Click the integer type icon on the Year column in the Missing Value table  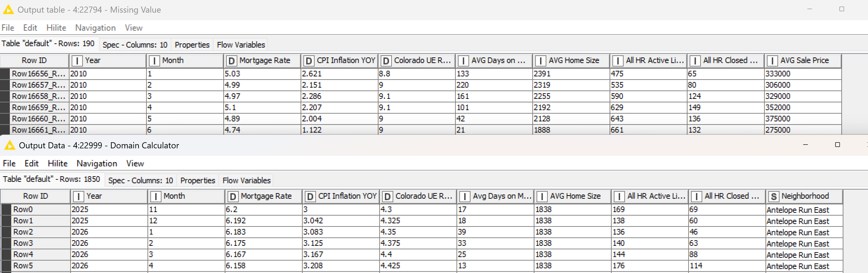[77, 61]
